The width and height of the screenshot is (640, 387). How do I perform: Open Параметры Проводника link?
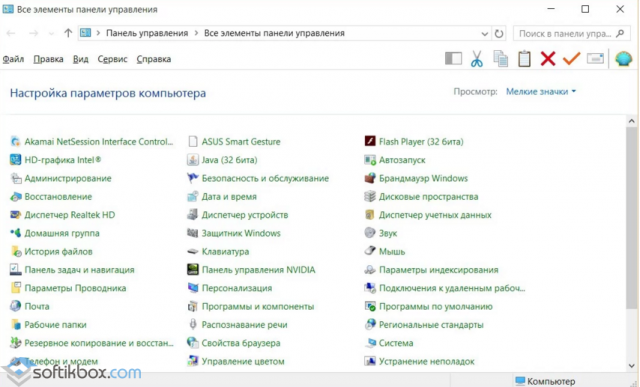pos(75,288)
